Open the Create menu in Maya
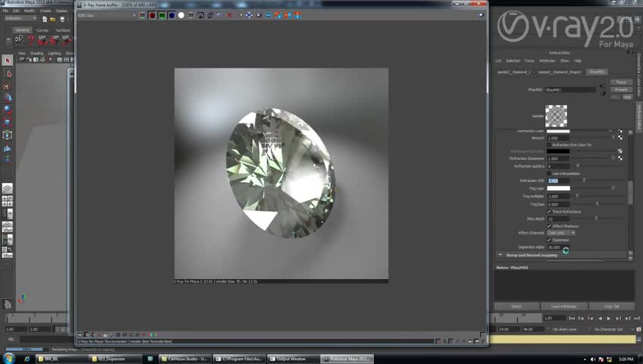Viewport: 643px width, 364px height. [x=45, y=11]
